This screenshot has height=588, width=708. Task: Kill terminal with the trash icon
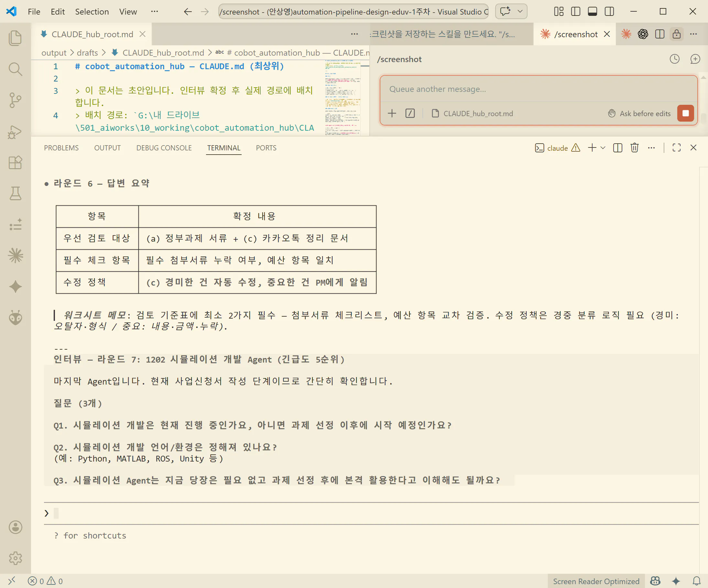(x=634, y=148)
